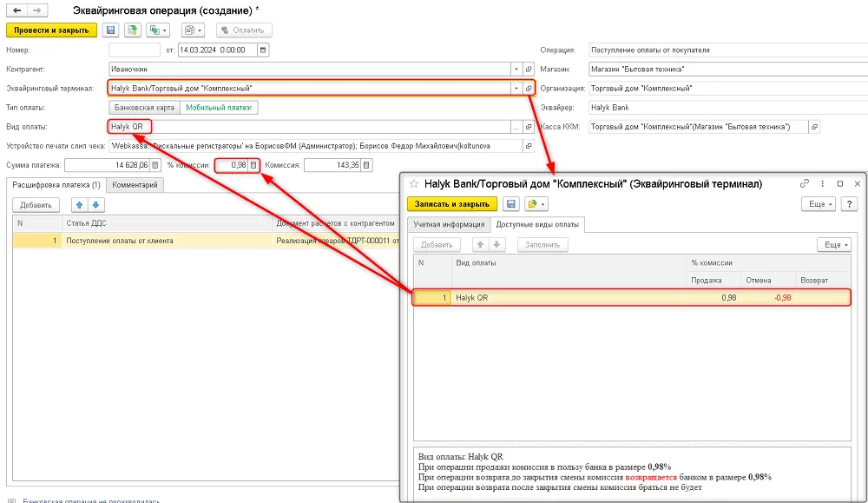868x503 pixels.
Task: Add terminal window to favorites star
Action: click(x=414, y=184)
